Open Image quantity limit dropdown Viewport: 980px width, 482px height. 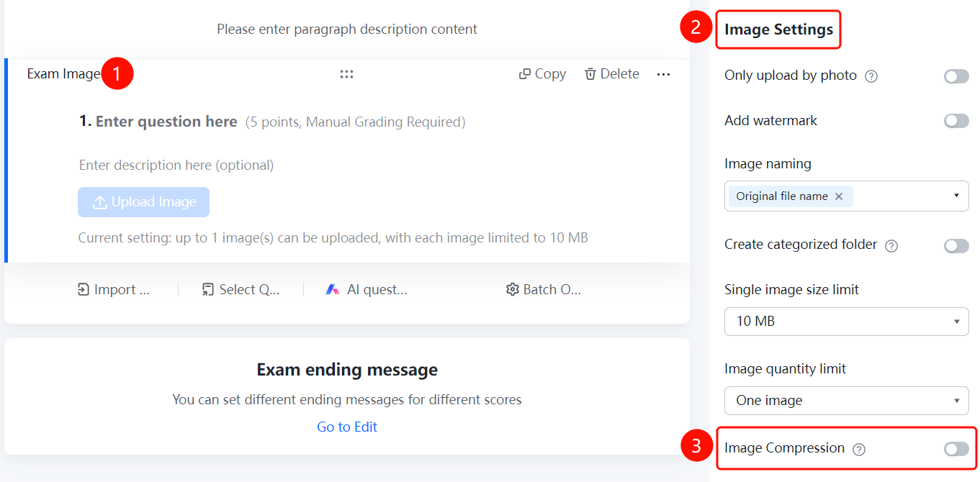click(847, 401)
